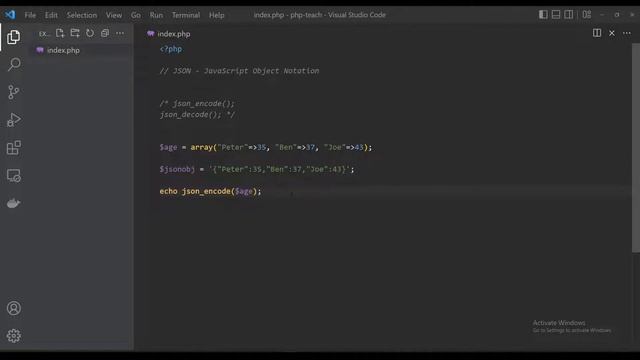Open Remote Explorer view
This screenshot has height=360, width=640.
13,176
